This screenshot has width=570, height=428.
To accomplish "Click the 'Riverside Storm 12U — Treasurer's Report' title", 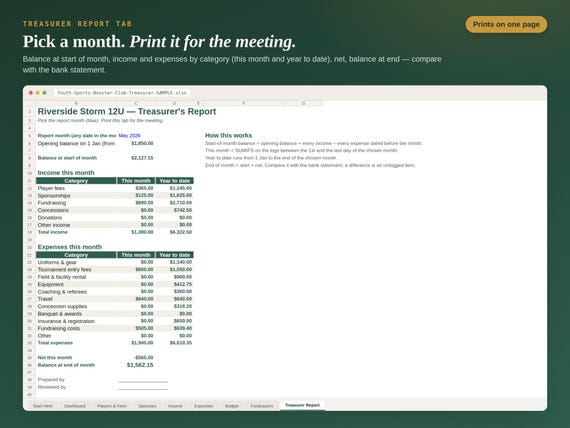I will [x=127, y=111].
